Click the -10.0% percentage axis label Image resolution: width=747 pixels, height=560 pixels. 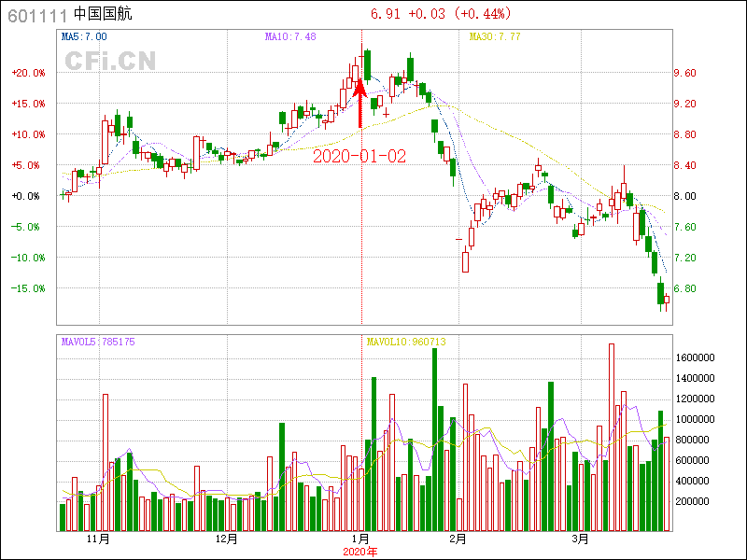29,258
